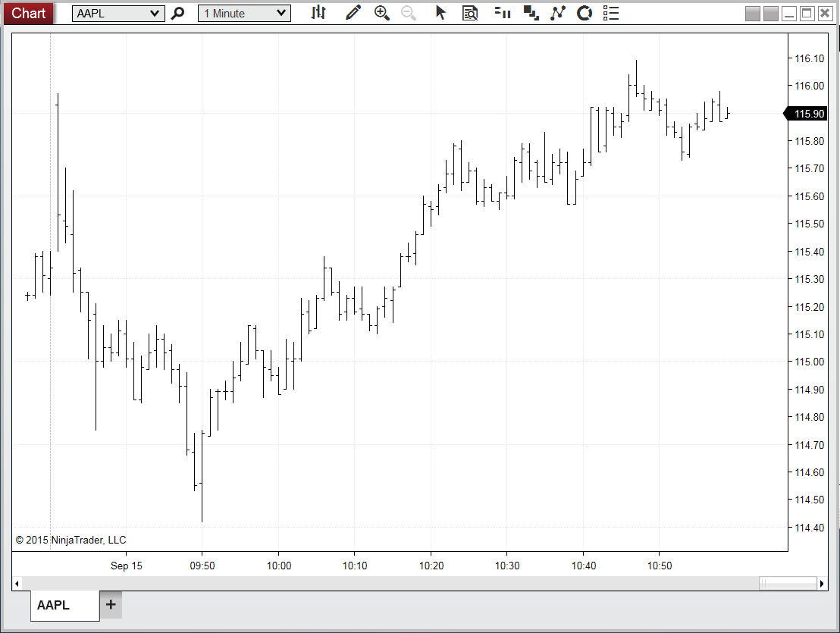Click the 115.90 current price marker
This screenshot has height=633, width=840.
[x=806, y=114]
